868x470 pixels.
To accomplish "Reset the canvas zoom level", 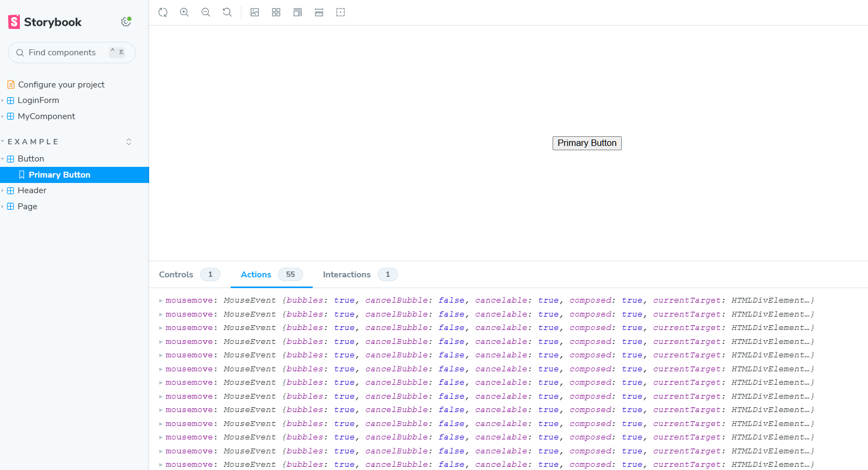I will pos(227,12).
